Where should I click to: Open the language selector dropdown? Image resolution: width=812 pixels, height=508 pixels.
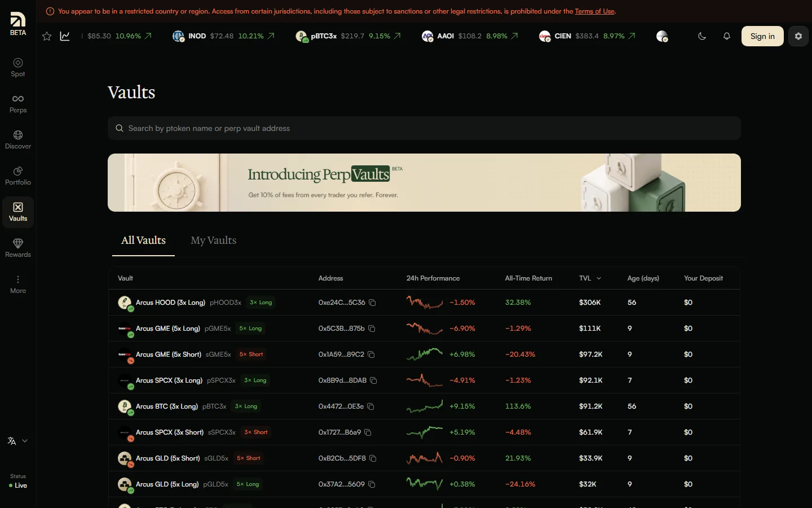pos(17,441)
